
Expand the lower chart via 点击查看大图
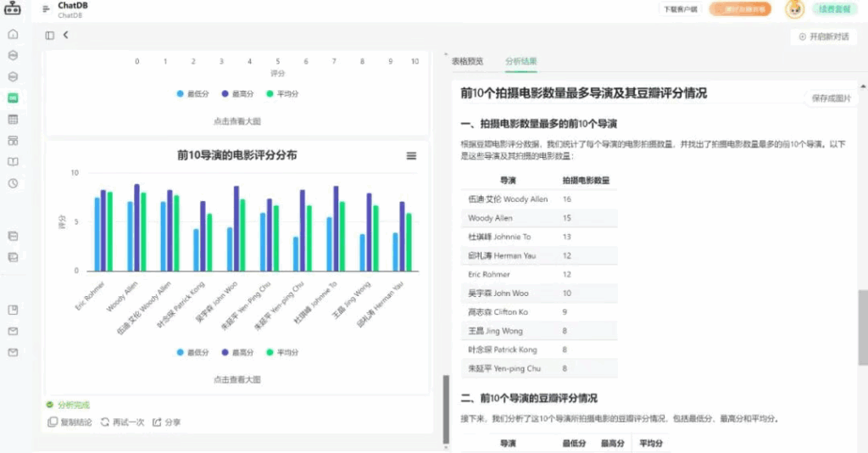pos(236,379)
